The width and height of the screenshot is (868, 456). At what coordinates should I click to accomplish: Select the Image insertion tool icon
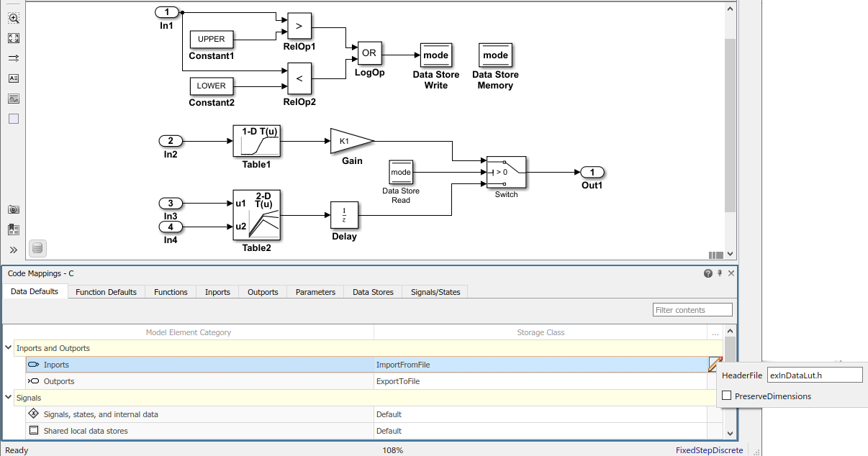[14, 99]
